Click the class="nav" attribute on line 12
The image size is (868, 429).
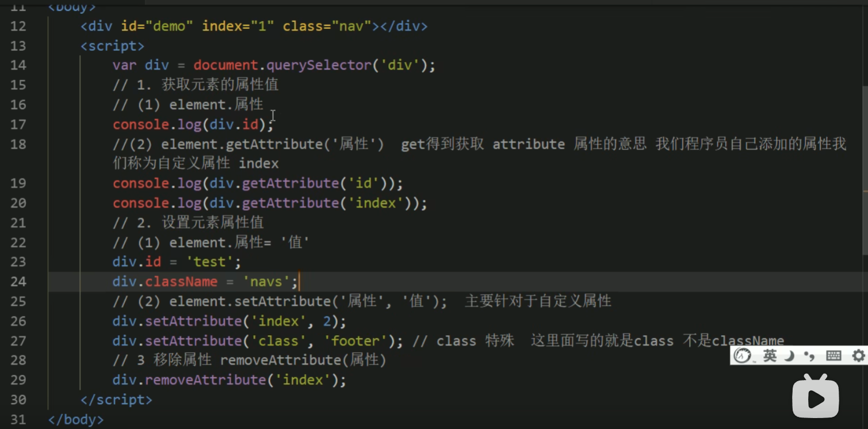(x=327, y=26)
